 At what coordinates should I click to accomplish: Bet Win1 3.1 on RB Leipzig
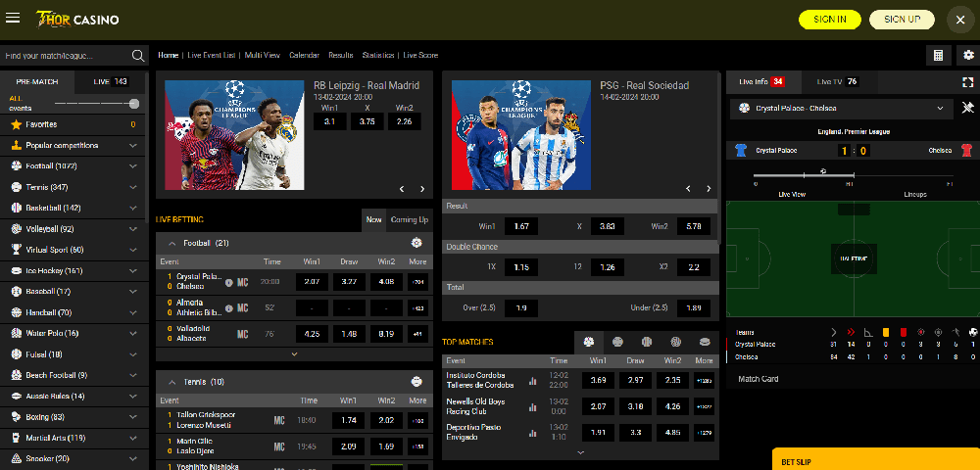point(330,121)
